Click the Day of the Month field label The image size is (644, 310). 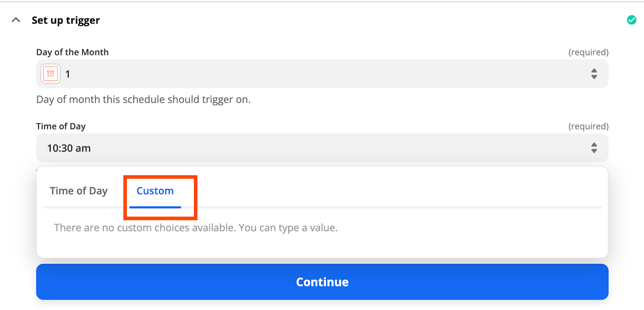(x=73, y=52)
